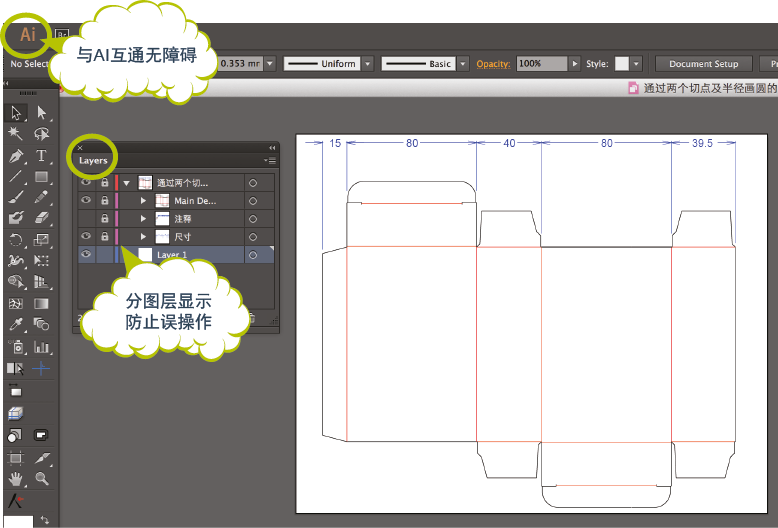Select the Eyedropper tool
Screen dimensions: 778x528
pos(16,325)
